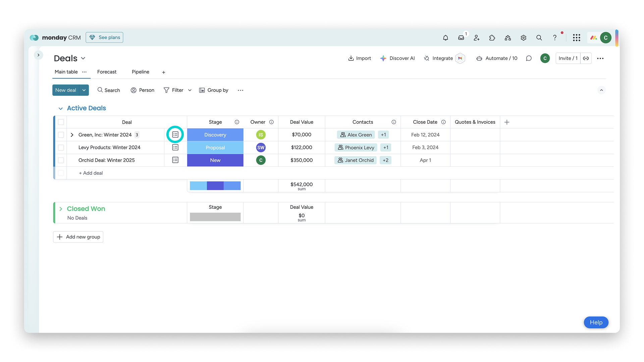Click Discovery stage cell
Image resolution: width=644 pixels, height=362 pixels.
pyautogui.click(x=215, y=135)
